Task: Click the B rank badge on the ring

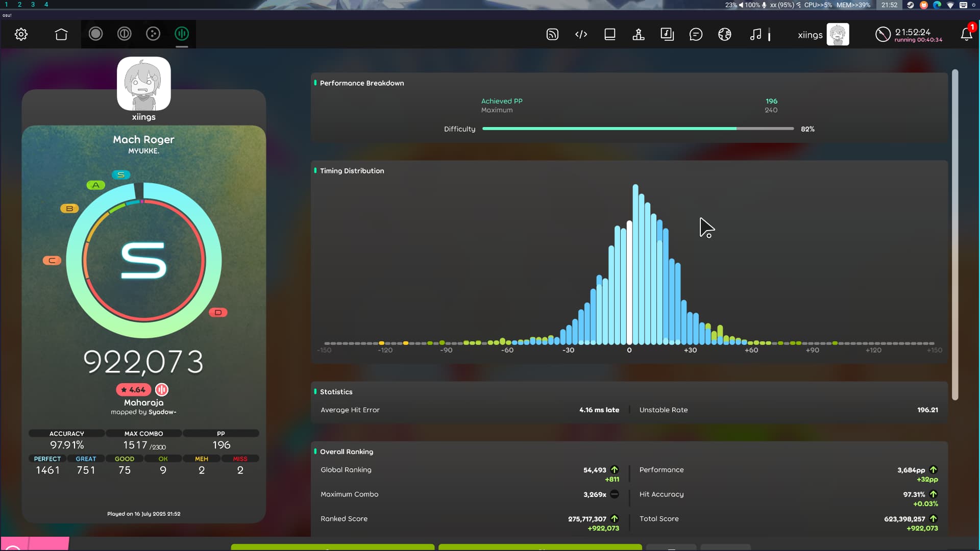Action: (x=69, y=208)
